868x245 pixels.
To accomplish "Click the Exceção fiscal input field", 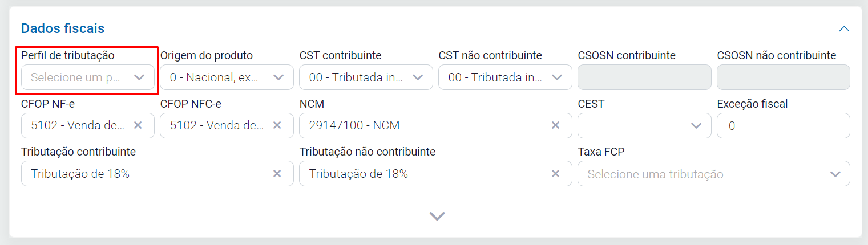I will (783, 125).
